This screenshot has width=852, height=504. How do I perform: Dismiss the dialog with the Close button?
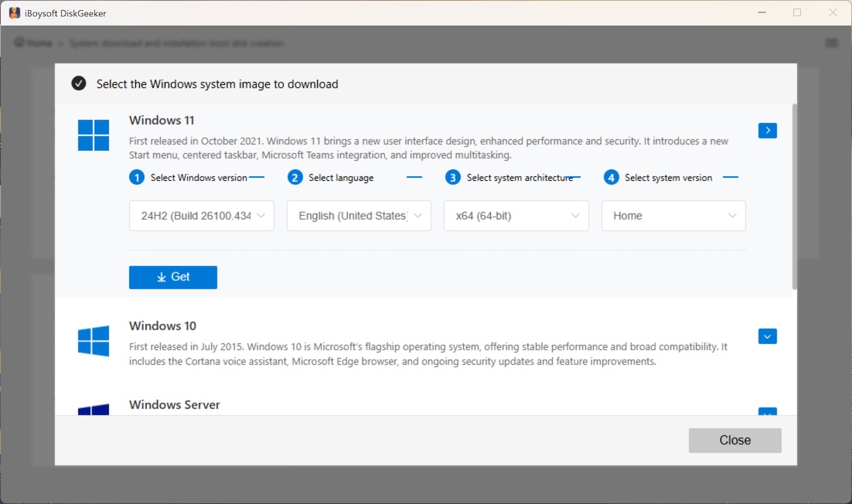pyautogui.click(x=734, y=440)
